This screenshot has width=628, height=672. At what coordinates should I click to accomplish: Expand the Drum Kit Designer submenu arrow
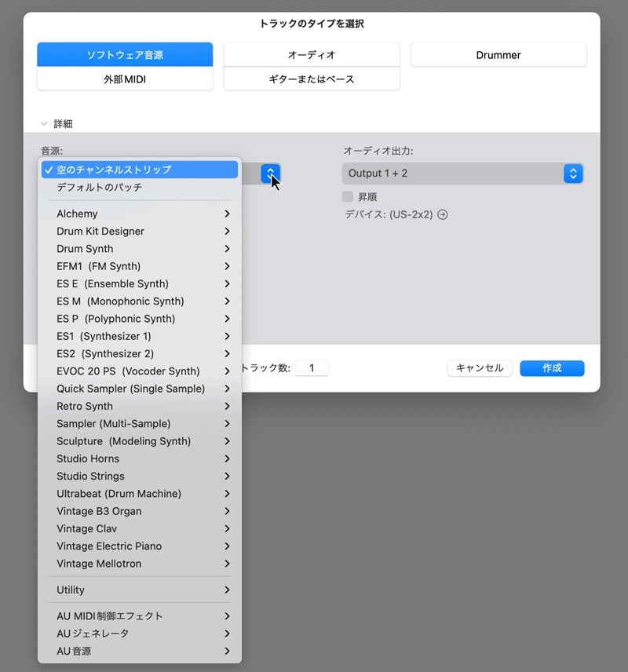(227, 232)
